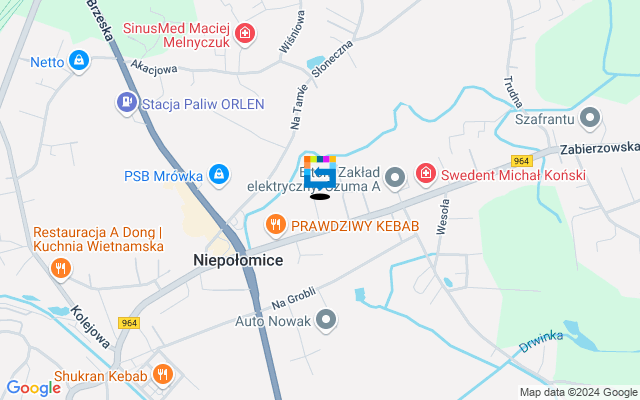Image resolution: width=640 pixels, height=400 pixels.
Task: Open the Auto Nowak location pin
Action: (326, 320)
